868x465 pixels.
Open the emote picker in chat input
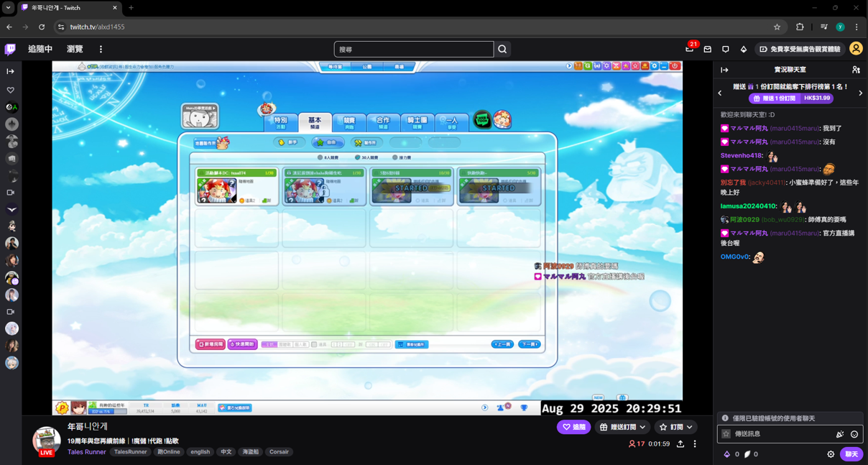[x=854, y=434]
